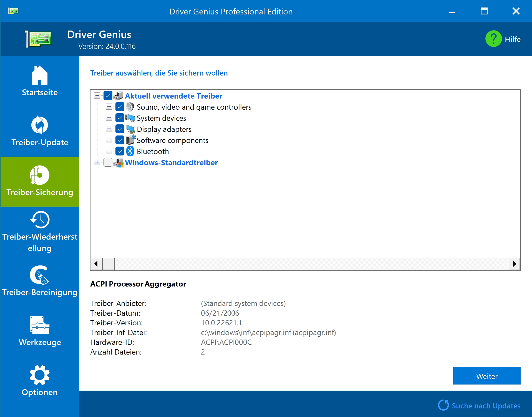Select Software components tree label
Image resolution: width=532 pixels, height=417 pixels.
pos(172,140)
